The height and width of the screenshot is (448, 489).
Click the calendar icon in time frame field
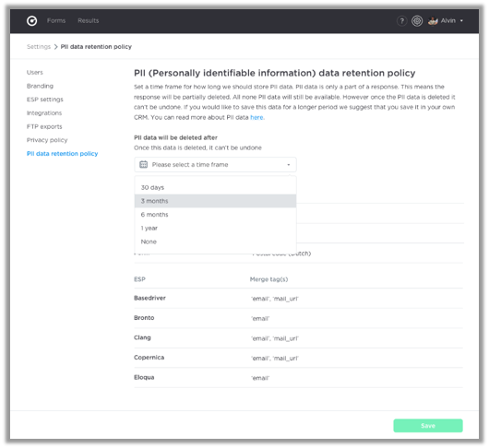(143, 164)
